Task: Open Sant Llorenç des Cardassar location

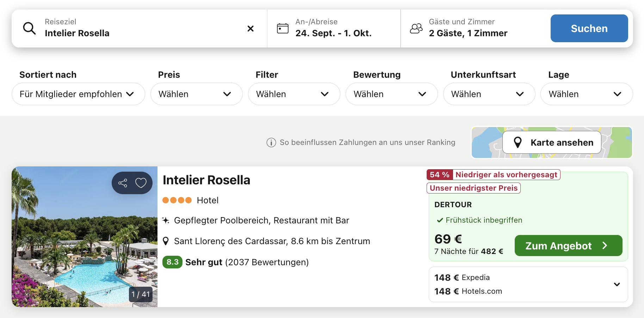Action: [x=272, y=241]
